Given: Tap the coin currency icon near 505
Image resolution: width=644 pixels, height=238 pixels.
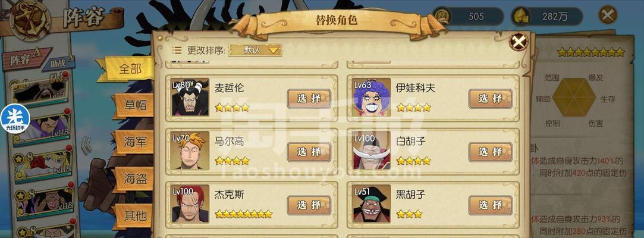Looking at the screenshot, I should pyautogui.click(x=442, y=16).
